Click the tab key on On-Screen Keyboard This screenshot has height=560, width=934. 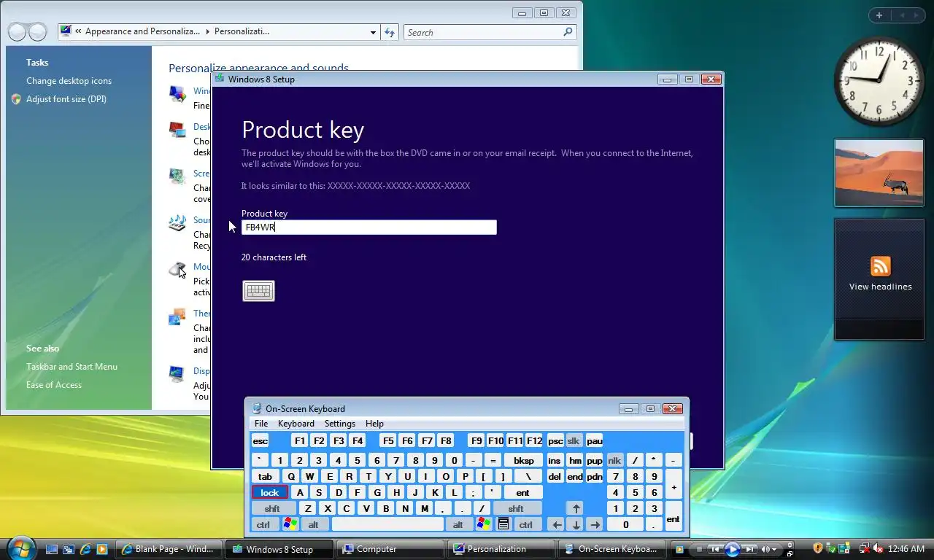click(x=266, y=476)
